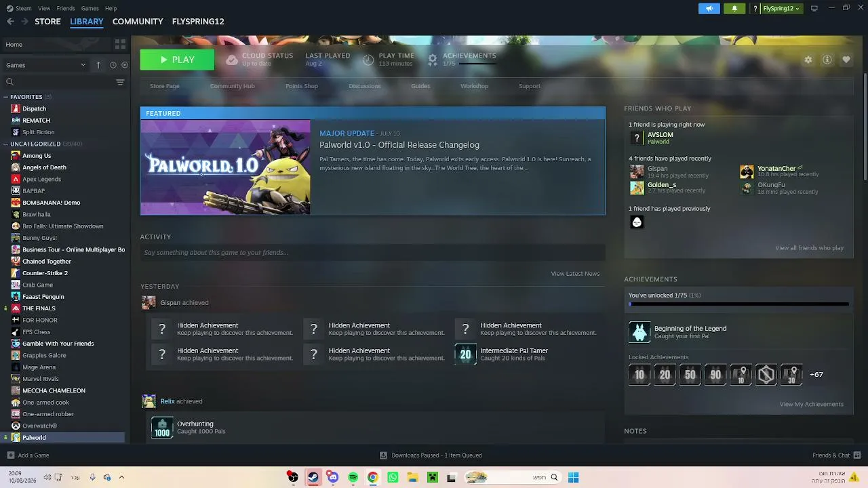Click View My Achievements

(x=812, y=405)
